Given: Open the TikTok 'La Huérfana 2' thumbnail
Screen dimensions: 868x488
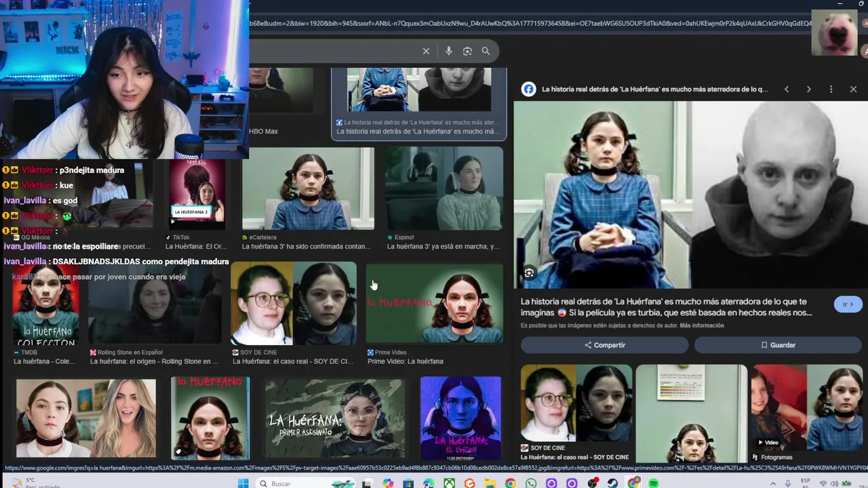Looking at the screenshot, I should 197,195.
